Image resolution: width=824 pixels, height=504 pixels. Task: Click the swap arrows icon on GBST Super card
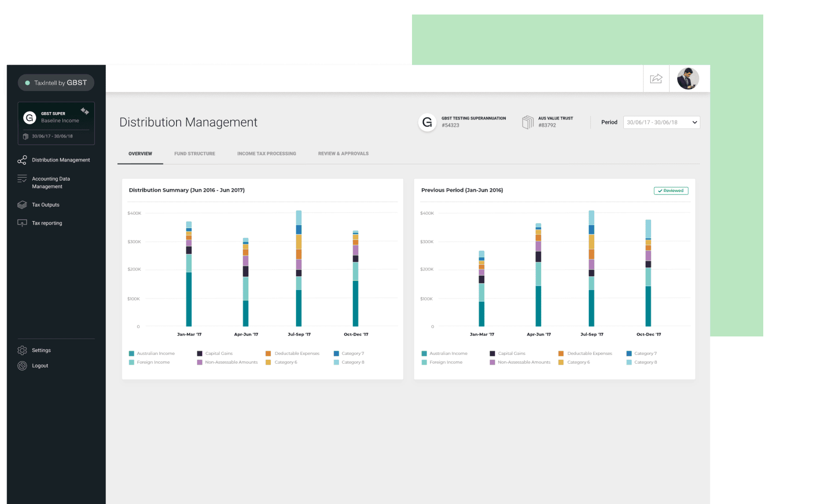pos(85,111)
